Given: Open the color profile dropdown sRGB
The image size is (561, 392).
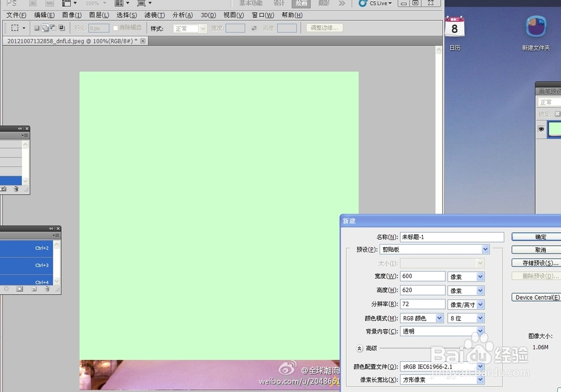Looking at the screenshot, I should point(442,367).
